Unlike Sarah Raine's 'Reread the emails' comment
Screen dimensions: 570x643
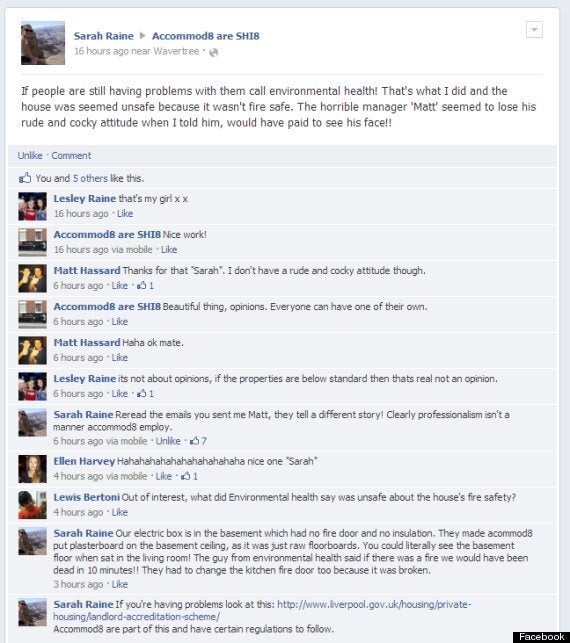(168, 441)
